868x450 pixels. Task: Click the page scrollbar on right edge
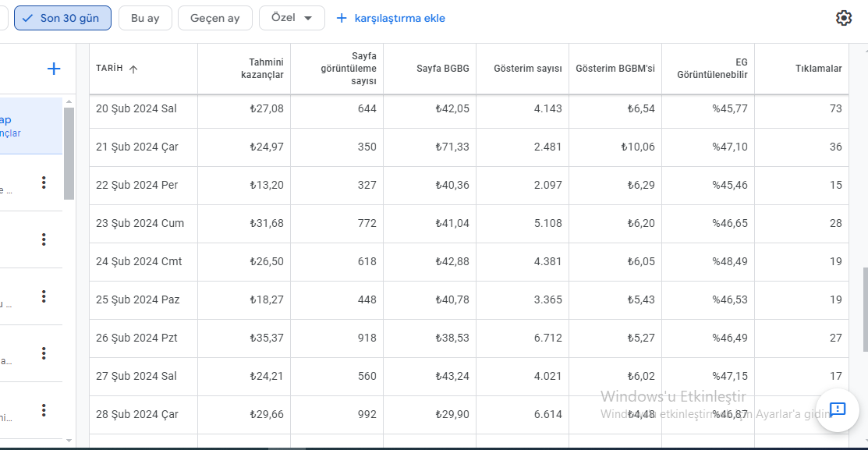865,310
